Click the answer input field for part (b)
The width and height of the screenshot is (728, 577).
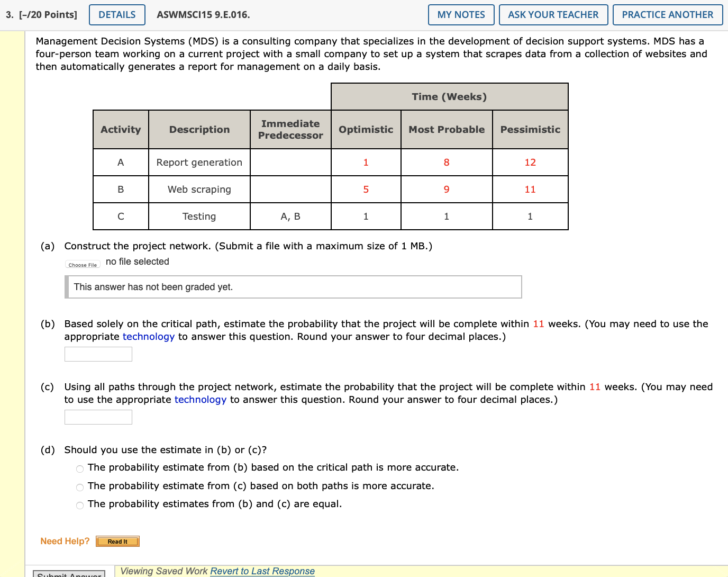coord(98,354)
